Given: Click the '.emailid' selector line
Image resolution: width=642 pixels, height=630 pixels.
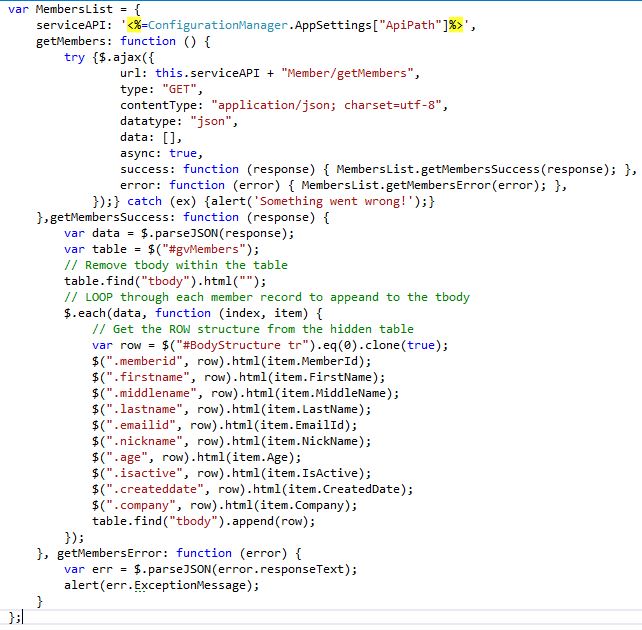Looking at the screenshot, I should click(224, 425).
